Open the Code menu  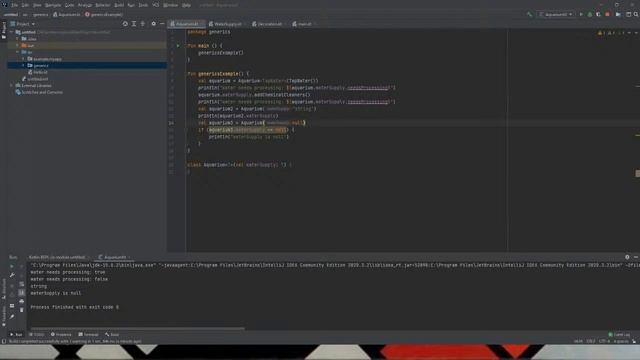tap(70, 5)
